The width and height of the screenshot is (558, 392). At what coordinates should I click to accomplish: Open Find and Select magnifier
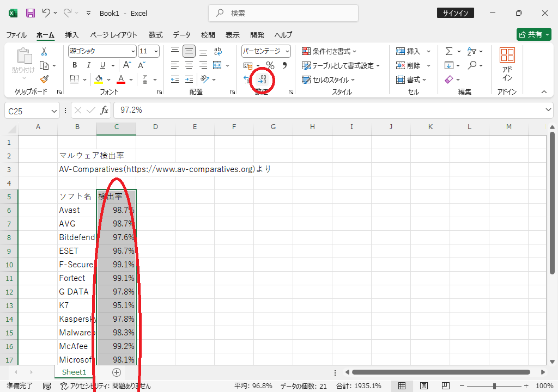click(x=472, y=65)
